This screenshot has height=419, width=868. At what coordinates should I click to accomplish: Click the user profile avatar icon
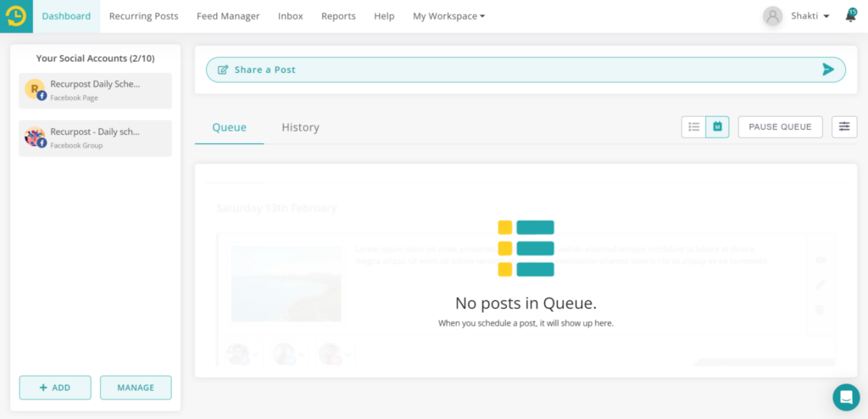click(772, 16)
